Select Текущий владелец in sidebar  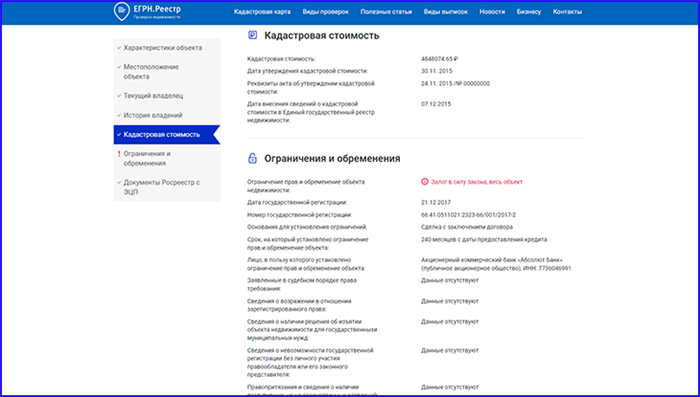tap(167, 96)
